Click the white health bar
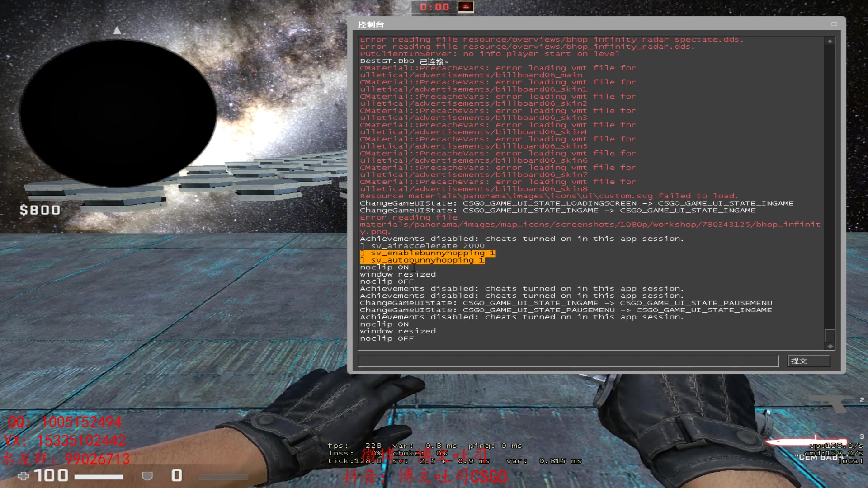 pos(99,477)
